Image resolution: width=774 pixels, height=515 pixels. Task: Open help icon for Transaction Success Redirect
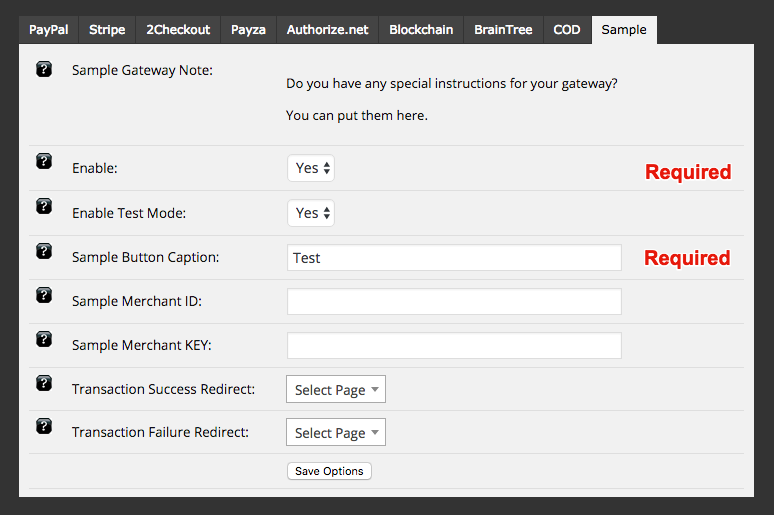pyautogui.click(x=44, y=383)
